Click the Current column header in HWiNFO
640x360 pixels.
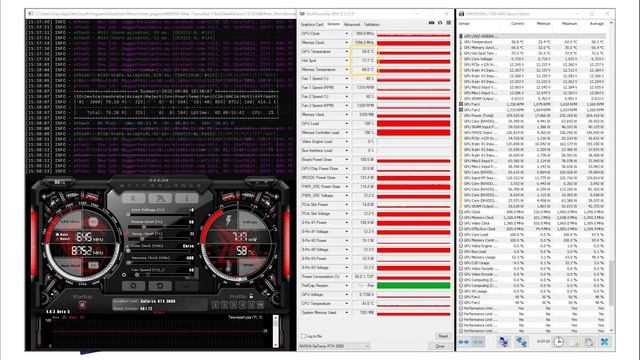517,24
